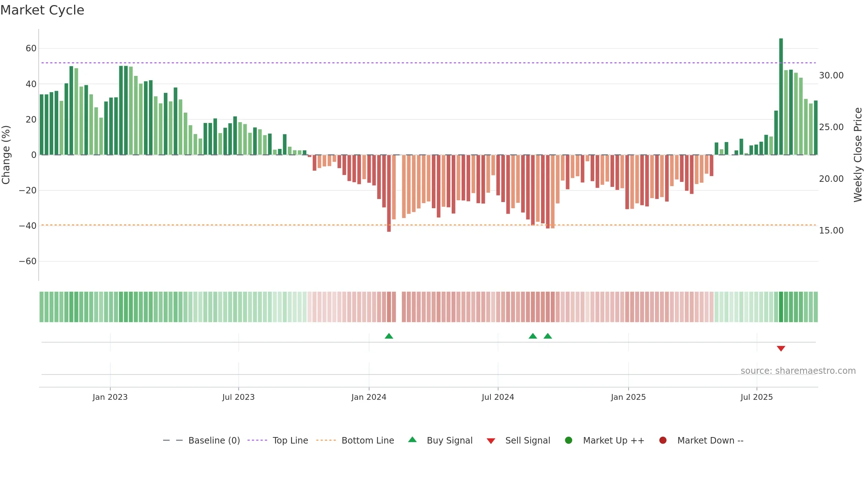The width and height of the screenshot is (868, 488).
Task: Click the tallest green bar above 60 percent
Action: 781,97
